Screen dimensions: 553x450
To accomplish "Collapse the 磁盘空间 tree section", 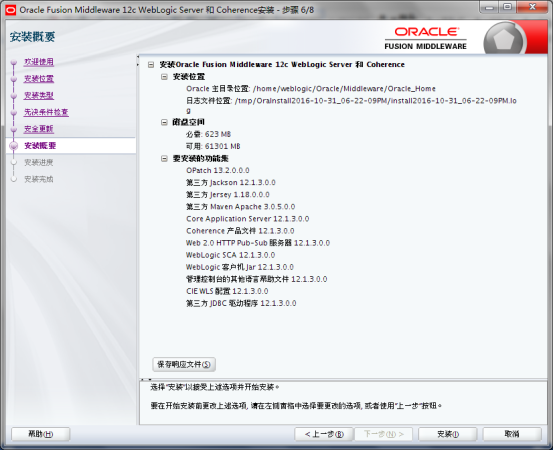I will point(164,122).
